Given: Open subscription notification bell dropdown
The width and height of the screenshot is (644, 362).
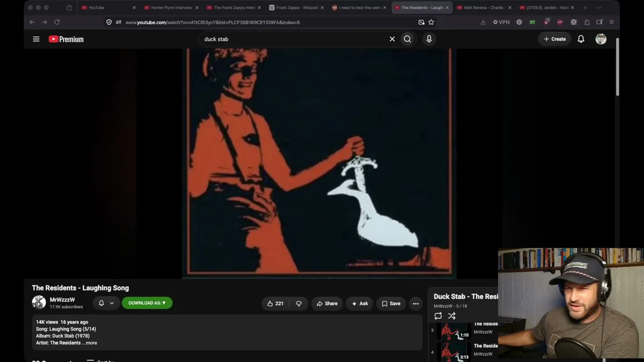Looking at the screenshot, I should [x=106, y=303].
